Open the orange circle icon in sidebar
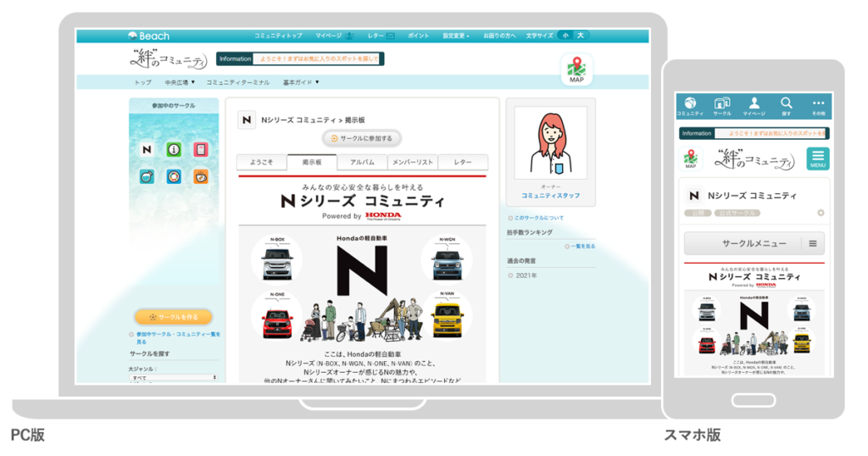Image resolution: width=868 pixels, height=456 pixels. pos(200,176)
